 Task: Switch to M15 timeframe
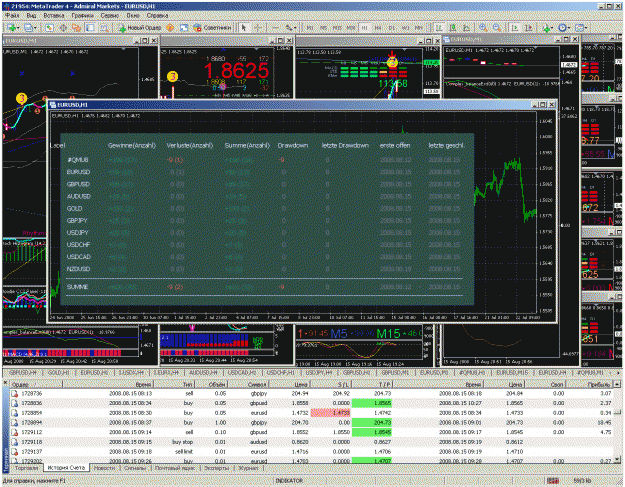click(337, 27)
